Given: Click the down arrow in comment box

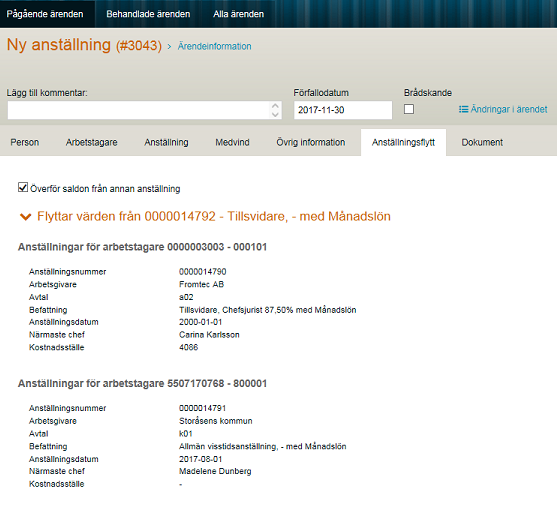Looking at the screenshot, I should [x=275, y=114].
